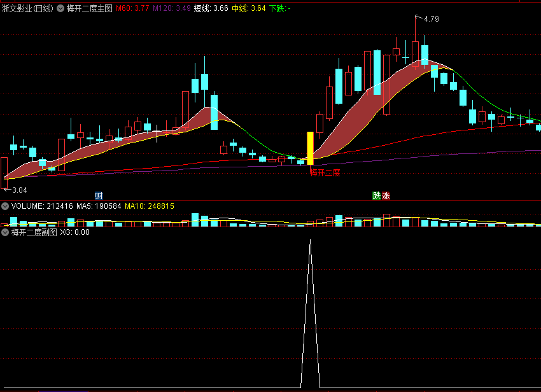Screen dimensions: 541x392
Task: Click the 4.79 high price label
Action: pyautogui.click(x=432, y=19)
